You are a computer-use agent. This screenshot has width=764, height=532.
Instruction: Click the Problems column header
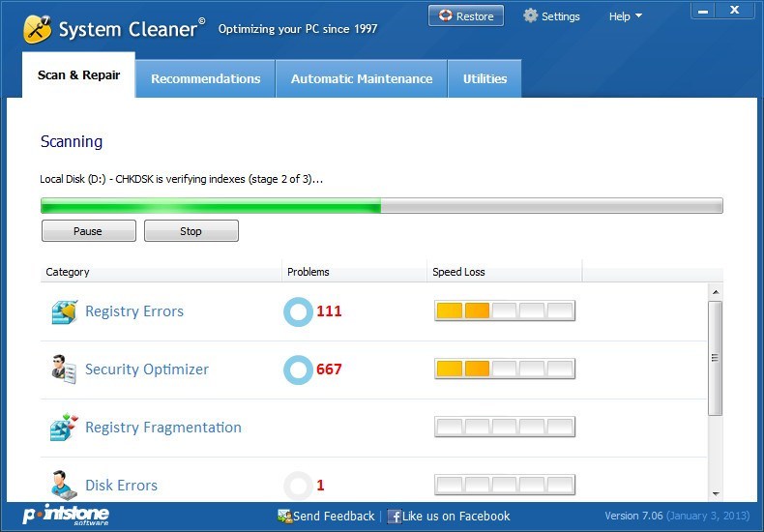pyautogui.click(x=354, y=272)
